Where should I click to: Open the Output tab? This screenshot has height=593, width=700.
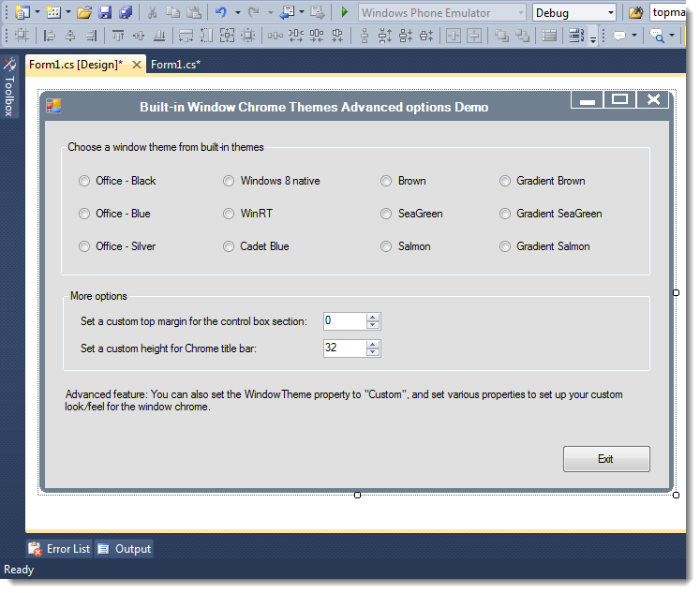(x=124, y=549)
